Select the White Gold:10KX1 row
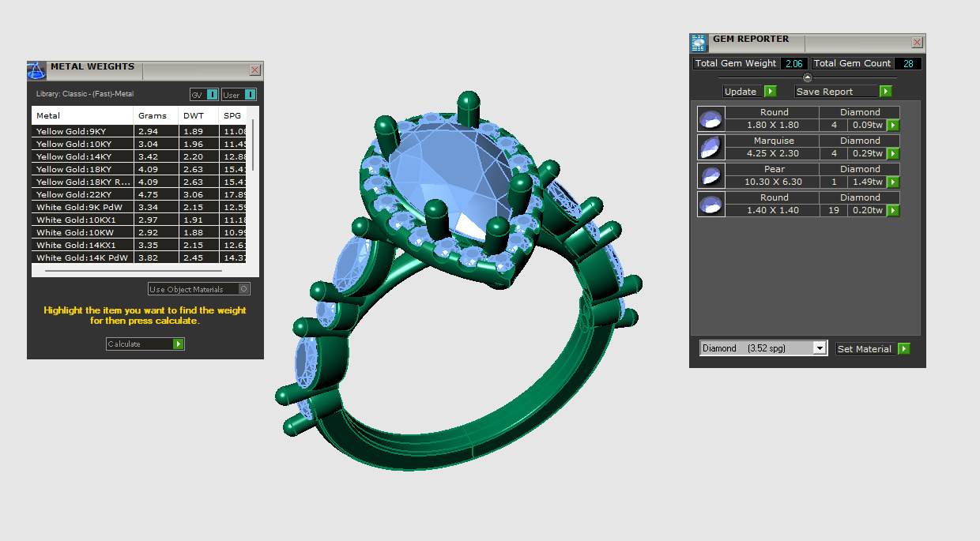The image size is (980, 541). (x=139, y=220)
